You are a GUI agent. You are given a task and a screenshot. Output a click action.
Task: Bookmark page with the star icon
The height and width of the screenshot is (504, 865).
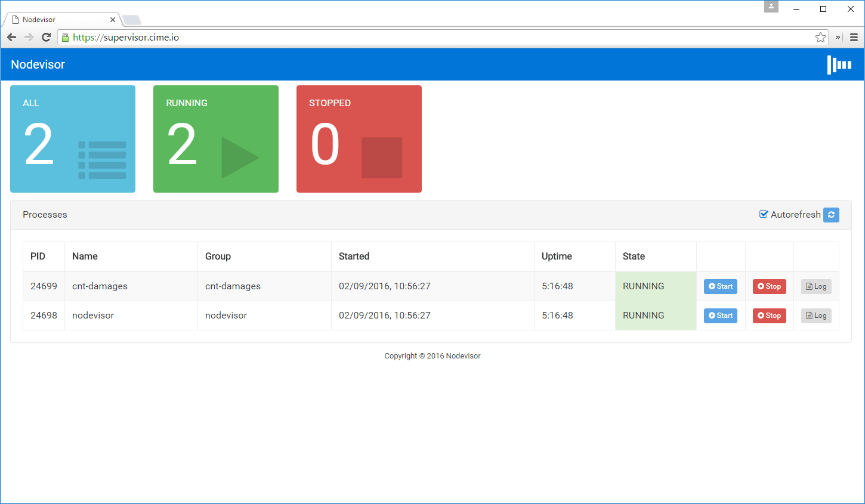(x=820, y=38)
